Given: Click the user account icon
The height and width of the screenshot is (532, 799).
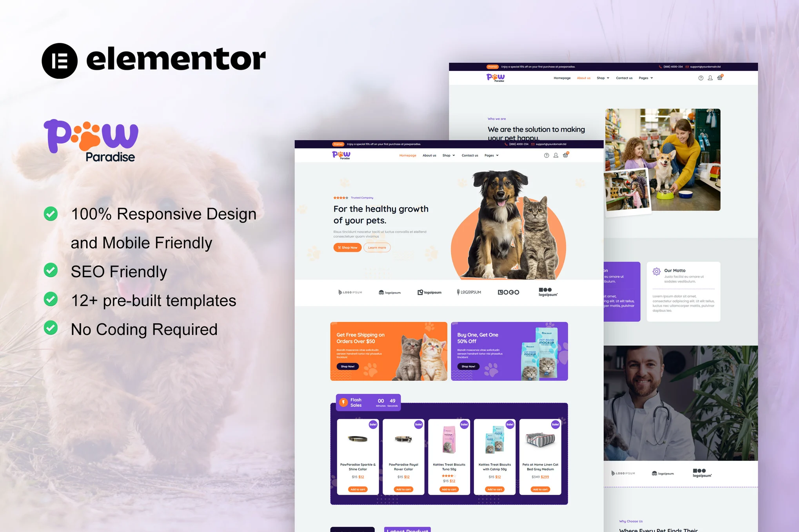Looking at the screenshot, I should click(556, 155).
